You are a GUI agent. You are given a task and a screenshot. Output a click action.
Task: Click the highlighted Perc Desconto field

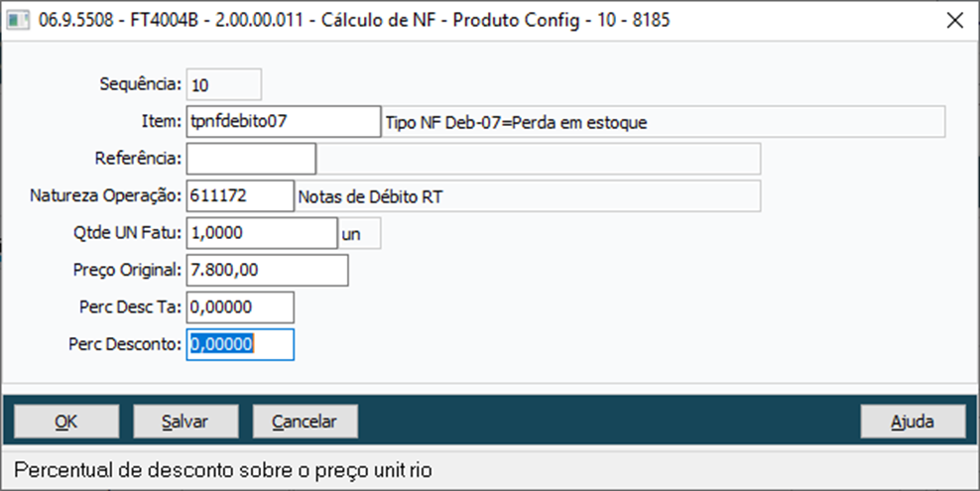point(239,344)
